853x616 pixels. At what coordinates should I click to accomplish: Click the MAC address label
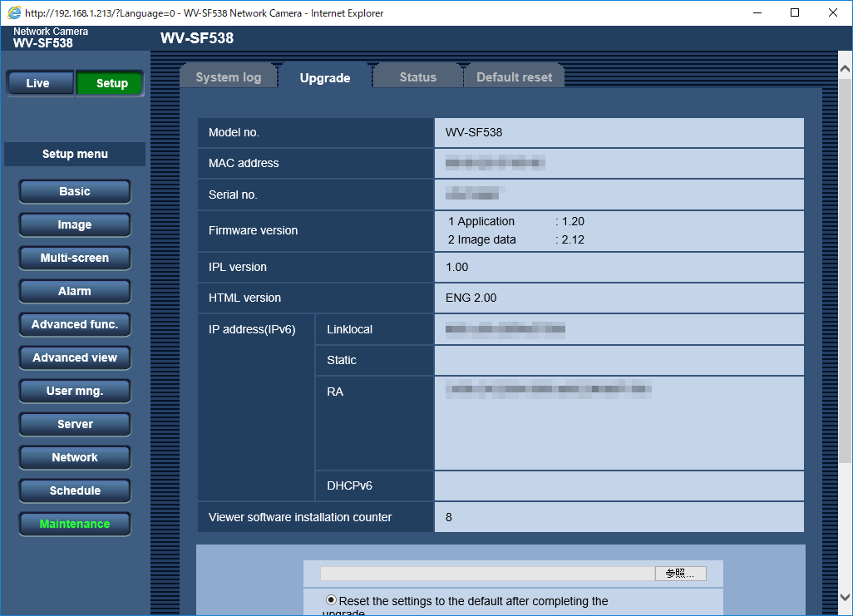244,163
